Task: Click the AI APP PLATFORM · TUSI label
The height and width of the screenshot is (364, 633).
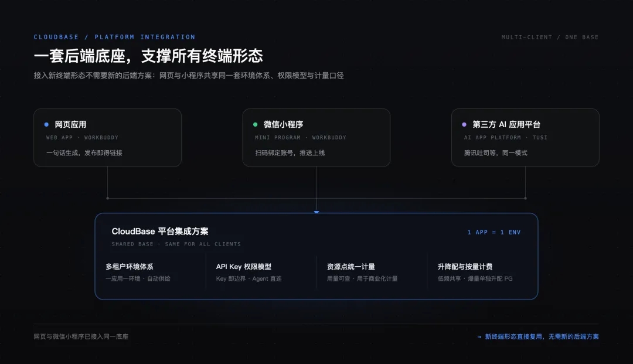Action: (x=506, y=138)
